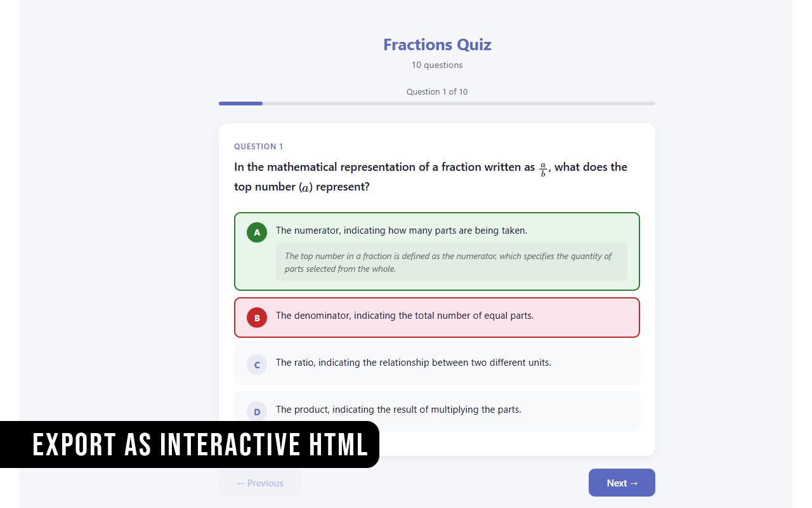Expand the explanation under answer A
The image size is (812, 508).
pos(451,262)
